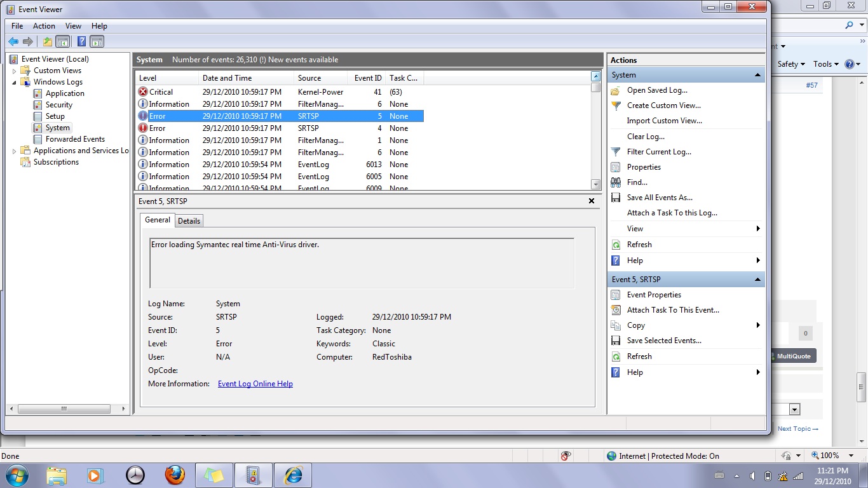Select the Setup log
The image size is (868, 488).
[55, 116]
